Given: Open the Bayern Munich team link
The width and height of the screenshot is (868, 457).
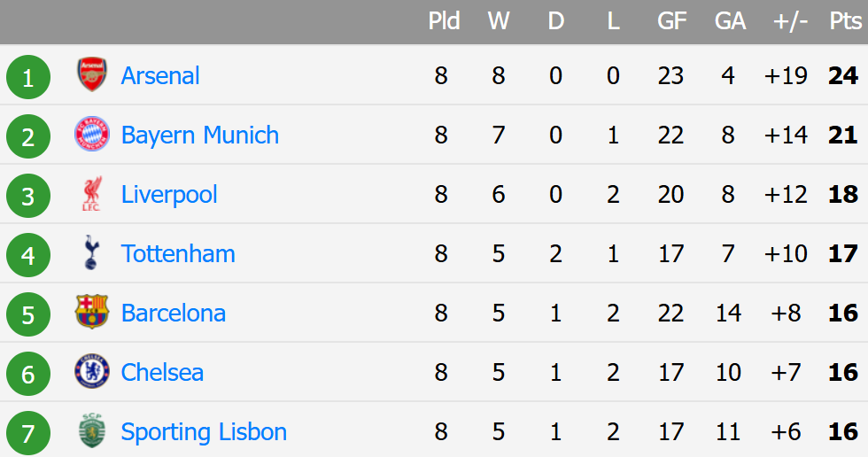Looking at the screenshot, I should tap(200, 136).
